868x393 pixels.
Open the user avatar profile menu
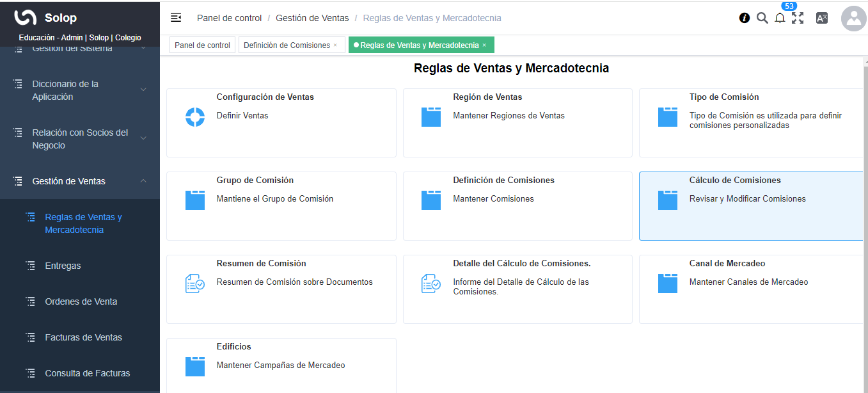(x=853, y=19)
